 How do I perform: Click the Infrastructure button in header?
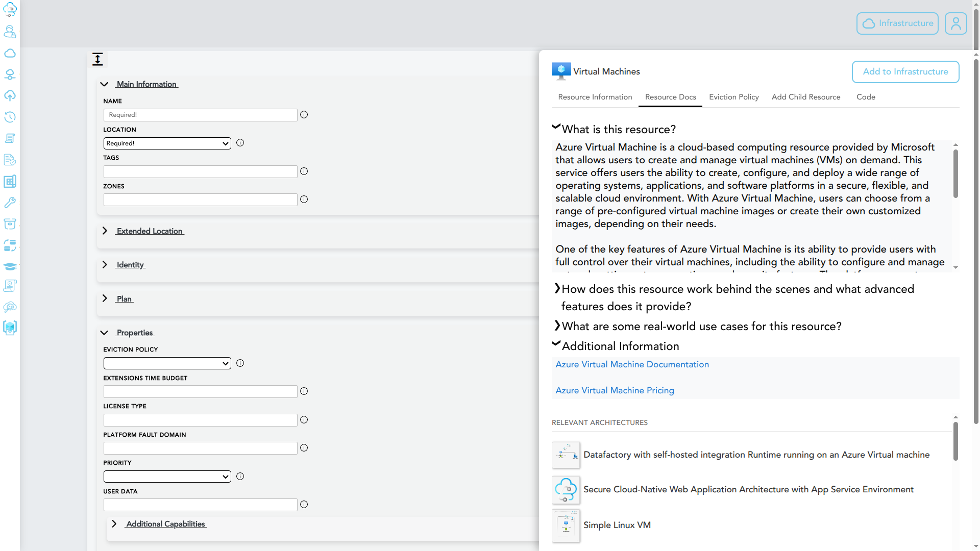(897, 23)
